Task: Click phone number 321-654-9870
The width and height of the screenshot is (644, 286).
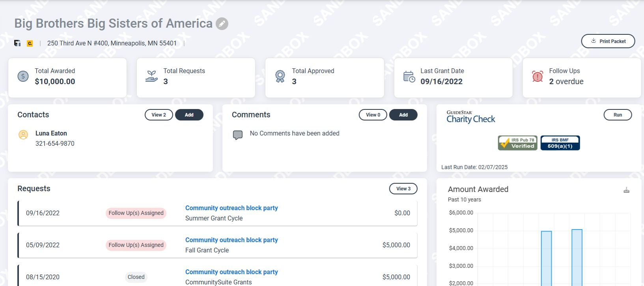Action: [55, 144]
